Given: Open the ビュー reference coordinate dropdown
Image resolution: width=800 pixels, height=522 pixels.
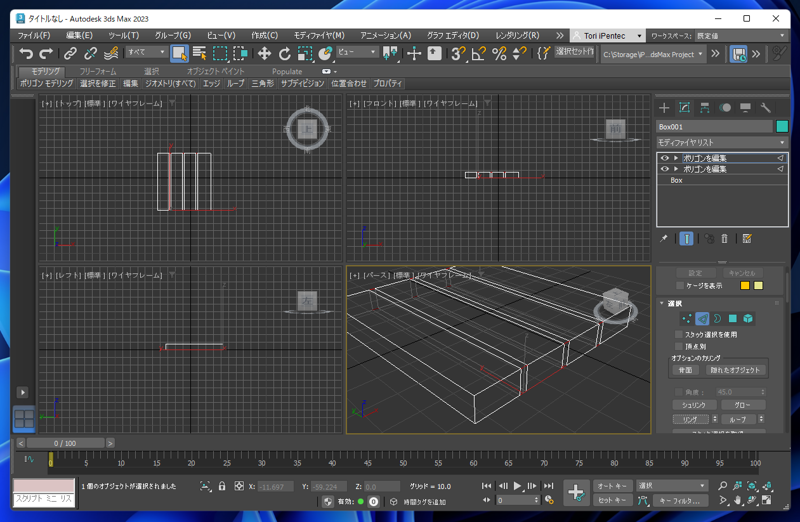Looking at the screenshot, I should [357, 52].
